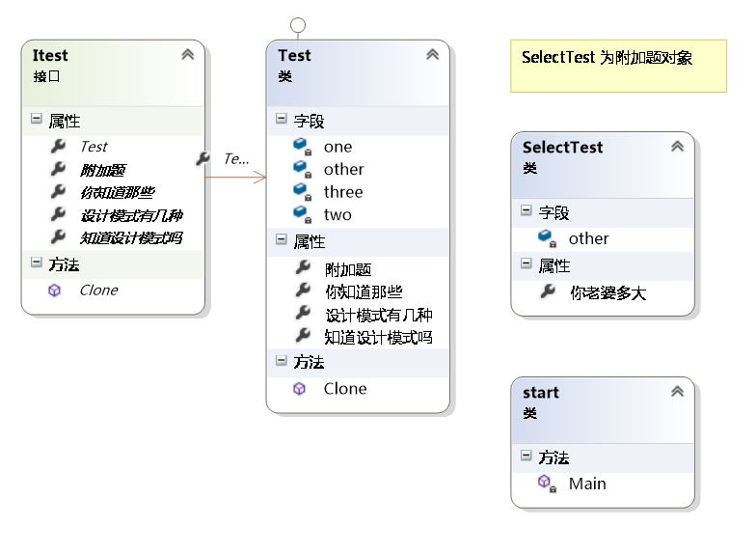Image resolution: width=756 pixels, height=554 pixels.
Task: Click Clone method cube icon in Itest
Action: point(54,290)
